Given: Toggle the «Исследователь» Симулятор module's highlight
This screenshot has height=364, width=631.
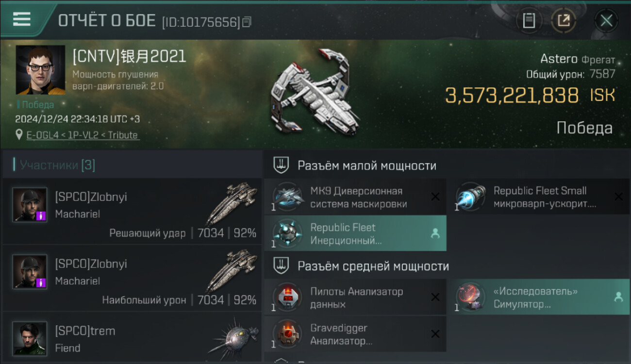Looking at the screenshot, I should pos(618,298).
